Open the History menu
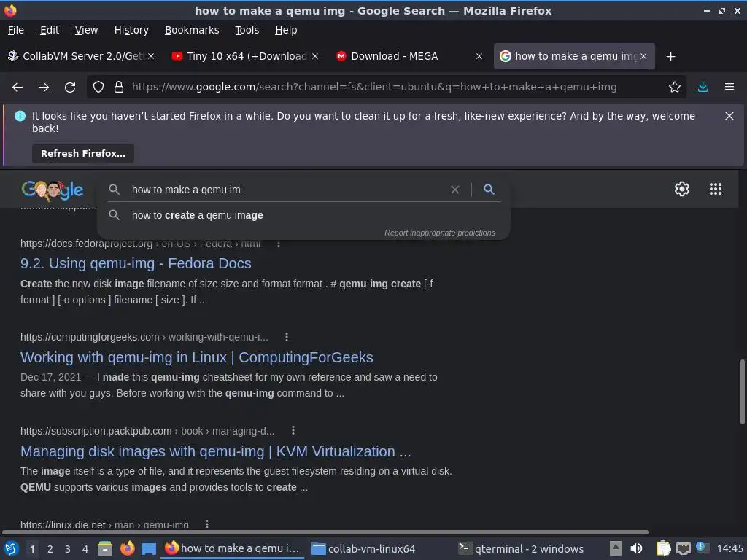This screenshot has height=560, width=747. coord(131,30)
